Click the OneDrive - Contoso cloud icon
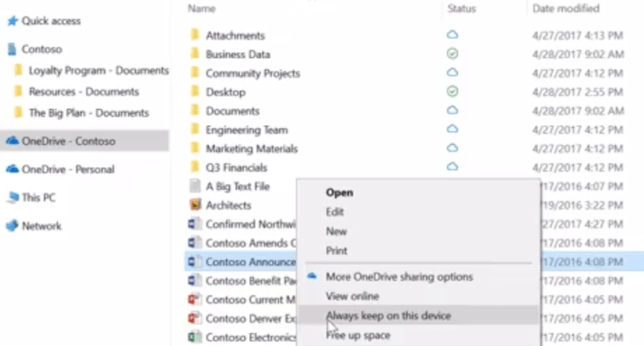644x346 pixels. tap(12, 141)
